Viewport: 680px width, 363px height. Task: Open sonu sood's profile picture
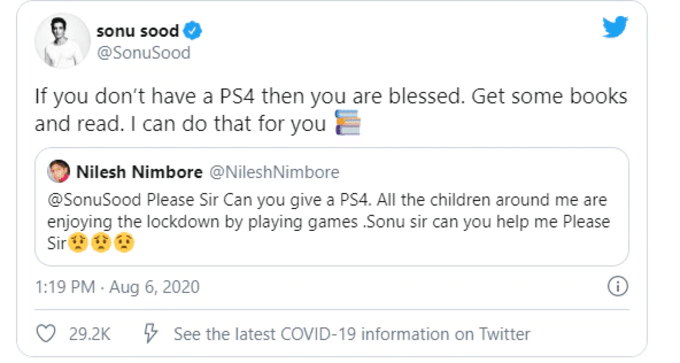62,41
